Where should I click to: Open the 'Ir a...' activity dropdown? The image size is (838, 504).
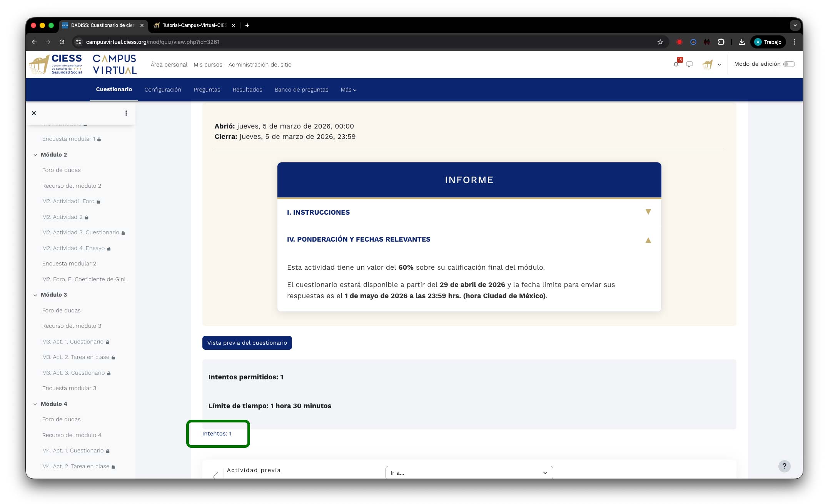469,472
